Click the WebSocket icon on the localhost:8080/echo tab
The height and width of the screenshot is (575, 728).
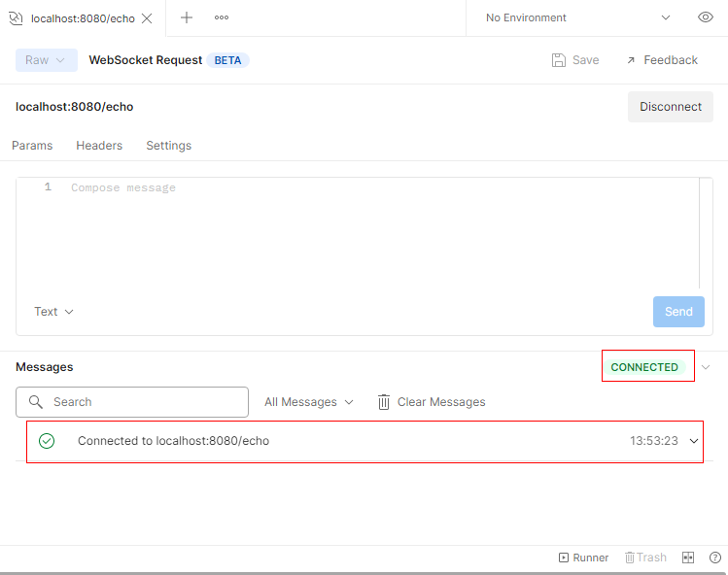coord(16,18)
